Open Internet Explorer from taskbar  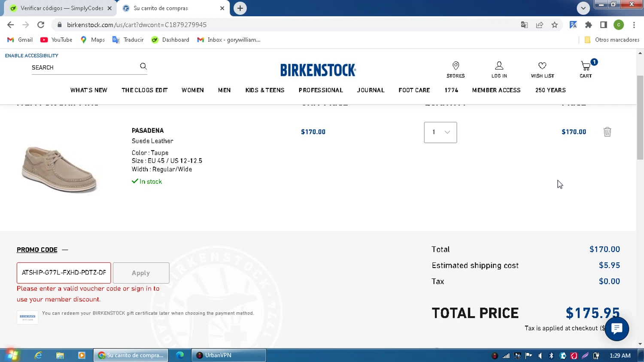pyautogui.click(x=38, y=355)
